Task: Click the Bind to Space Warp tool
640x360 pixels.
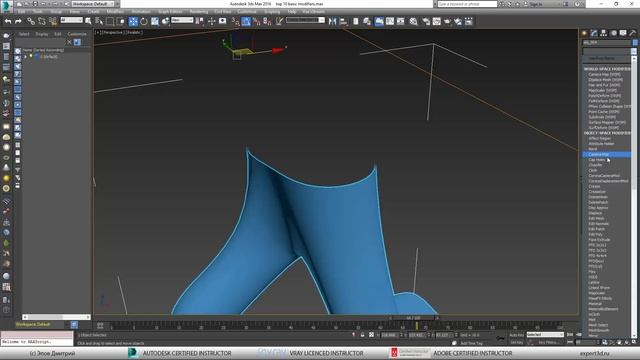Action: [x=53, y=21]
